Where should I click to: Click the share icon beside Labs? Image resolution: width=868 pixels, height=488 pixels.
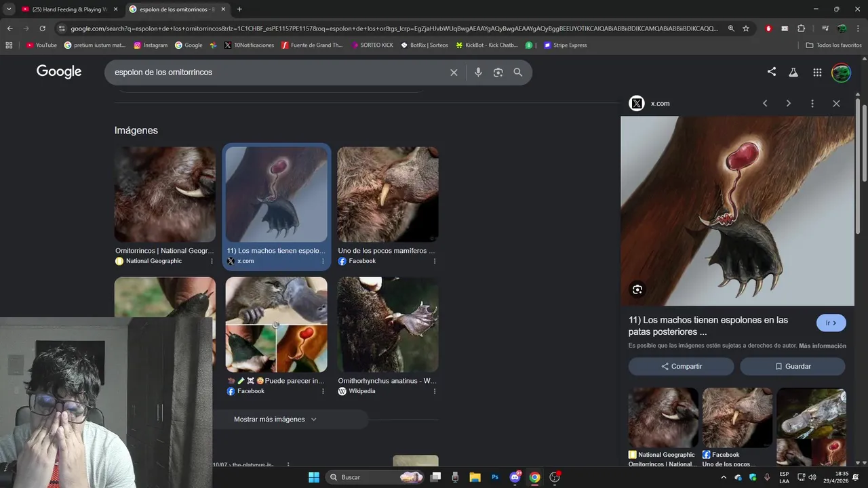point(771,72)
